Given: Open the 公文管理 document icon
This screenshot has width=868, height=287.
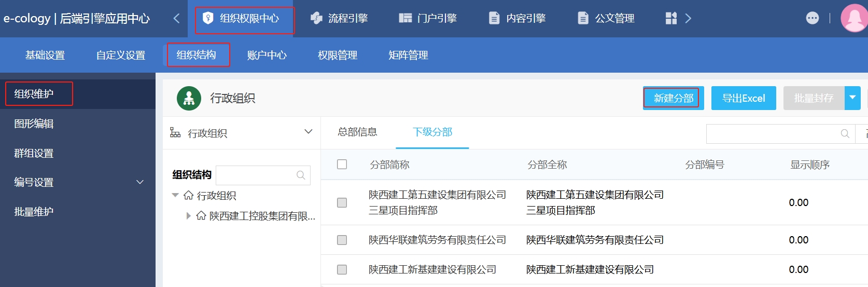Looking at the screenshot, I should click(x=583, y=18).
